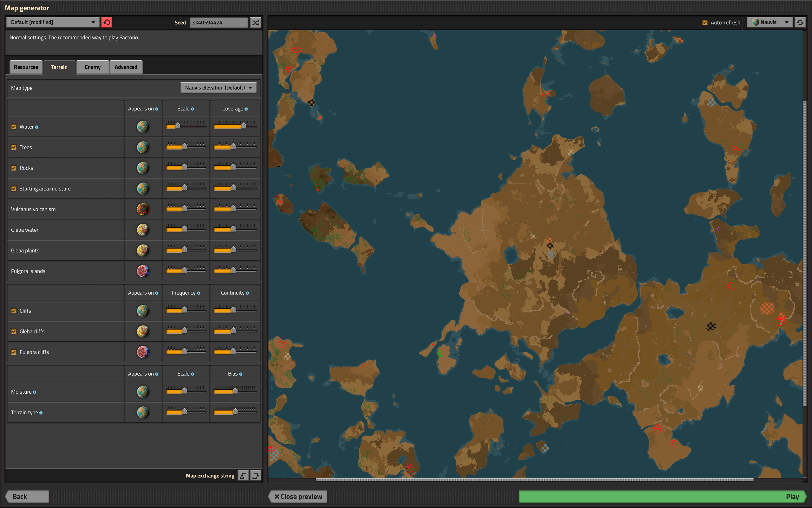Screen dimensions: 812x508
Task: Switch to the Resources tab
Action: (26, 67)
